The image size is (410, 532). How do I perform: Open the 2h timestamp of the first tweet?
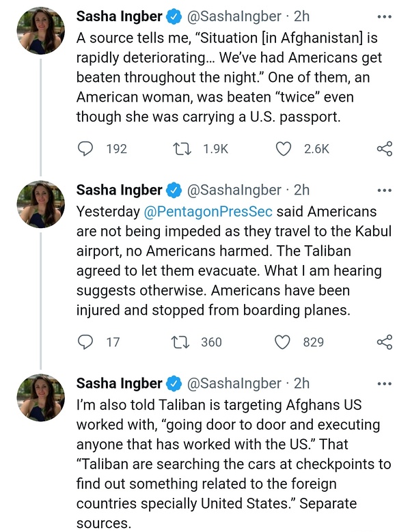(x=302, y=15)
